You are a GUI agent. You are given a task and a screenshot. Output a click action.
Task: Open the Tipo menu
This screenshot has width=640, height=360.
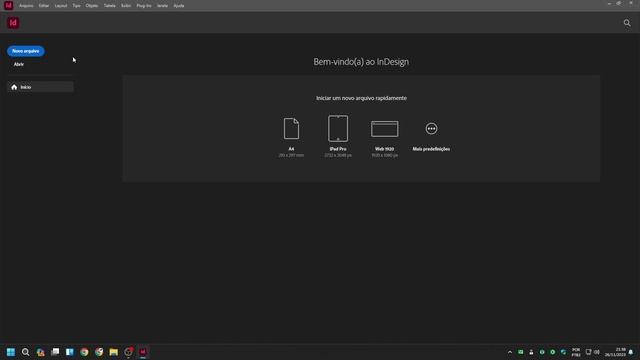[x=76, y=6]
